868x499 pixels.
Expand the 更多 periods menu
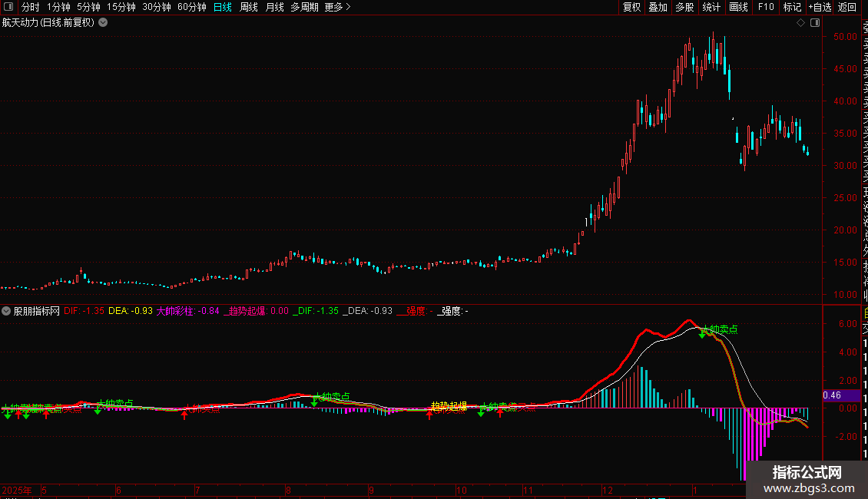tap(338, 7)
